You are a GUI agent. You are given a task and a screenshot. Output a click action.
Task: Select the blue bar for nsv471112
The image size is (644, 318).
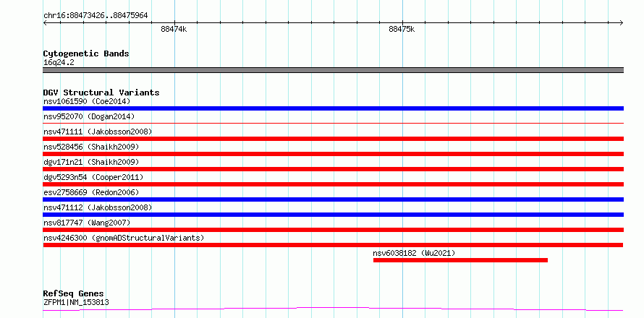tap(333, 215)
